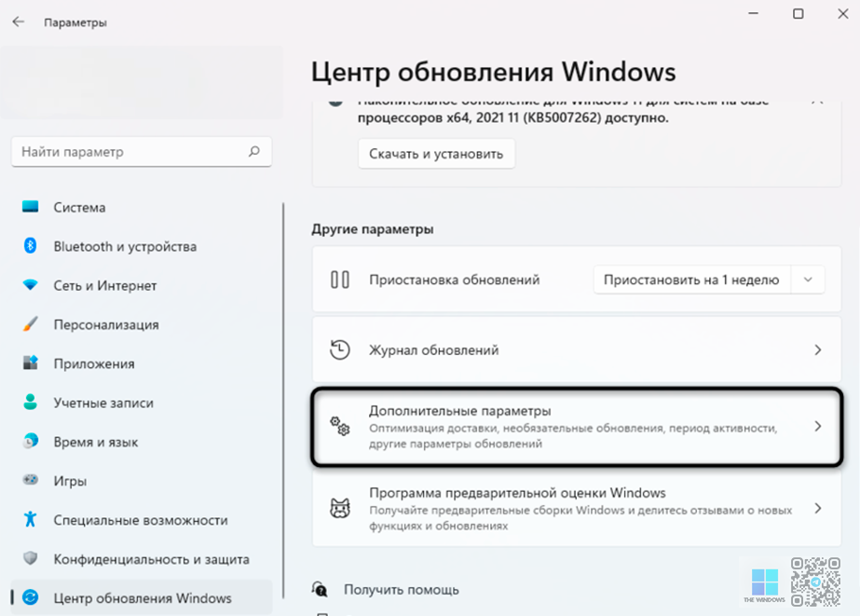Open Специальные возможности settings
The image size is (860, 616).
(142, 519)
